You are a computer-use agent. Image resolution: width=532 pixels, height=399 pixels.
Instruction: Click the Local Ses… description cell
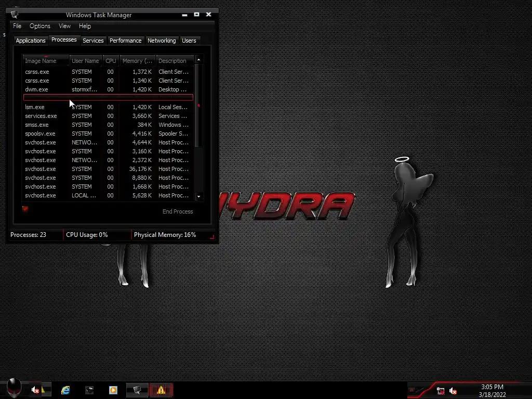pyautogui.click(x=172, y=107)
